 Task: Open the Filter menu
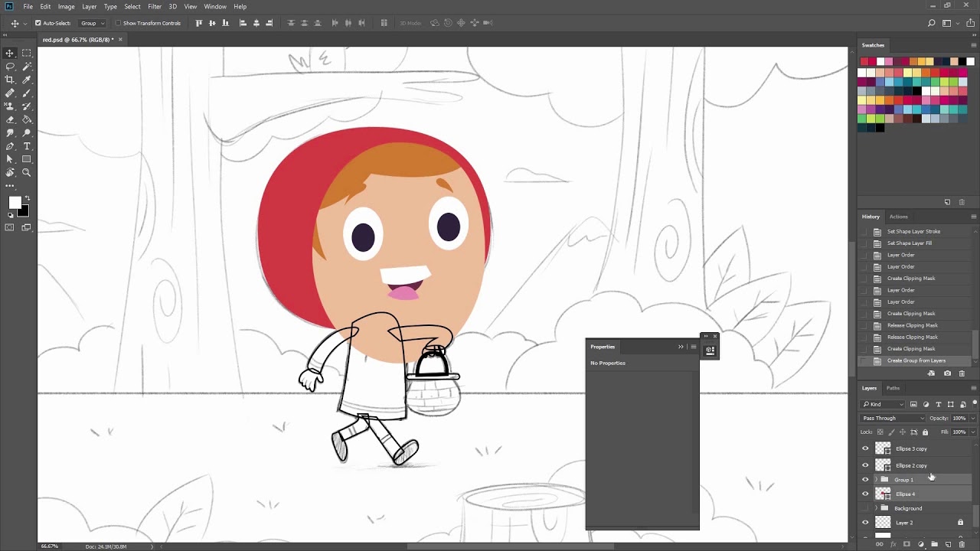click(155, 6)
